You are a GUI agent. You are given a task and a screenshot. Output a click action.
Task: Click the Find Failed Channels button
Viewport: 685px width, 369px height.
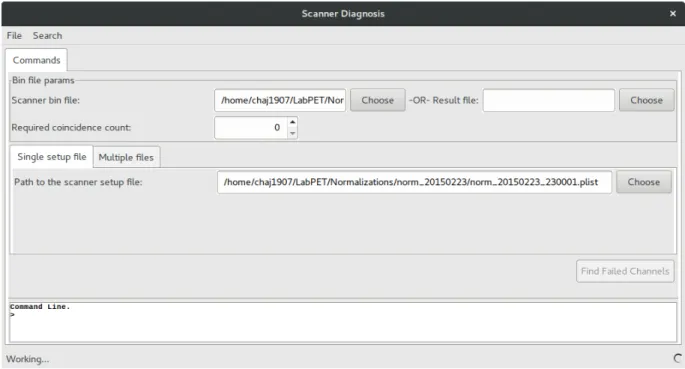(625, 271)
